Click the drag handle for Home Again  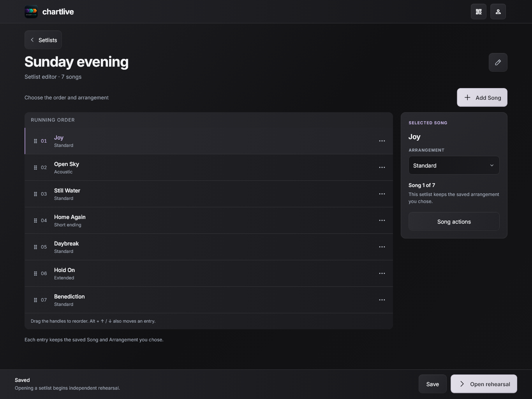click(x=35, y=221)
